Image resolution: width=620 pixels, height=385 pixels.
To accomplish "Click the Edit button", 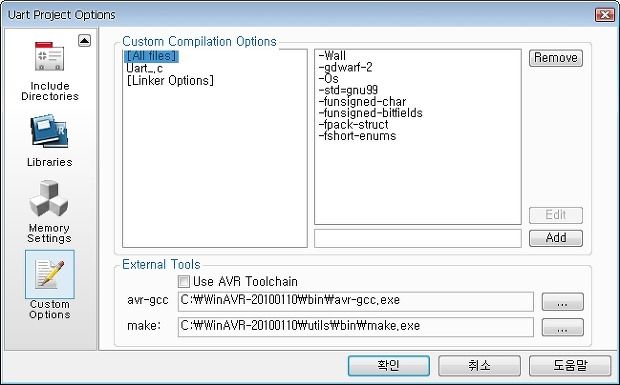I will coord(556,215).
